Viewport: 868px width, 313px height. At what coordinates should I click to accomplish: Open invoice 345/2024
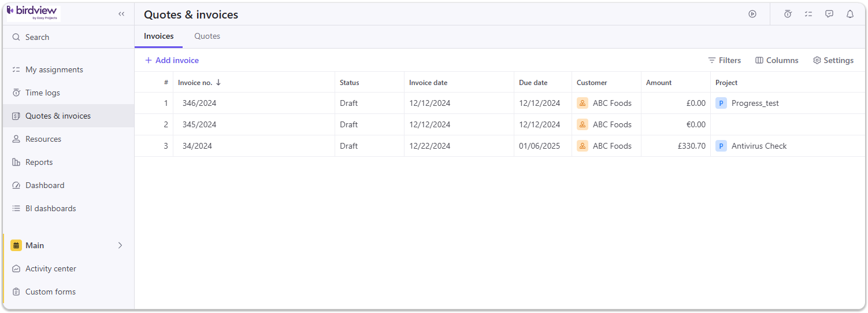tap(199, 124)
